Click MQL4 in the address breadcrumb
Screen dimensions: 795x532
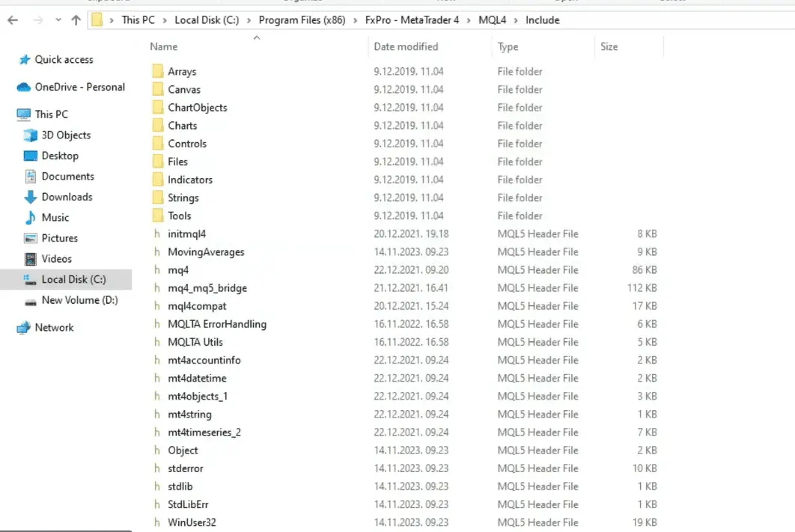pos(491,20)
